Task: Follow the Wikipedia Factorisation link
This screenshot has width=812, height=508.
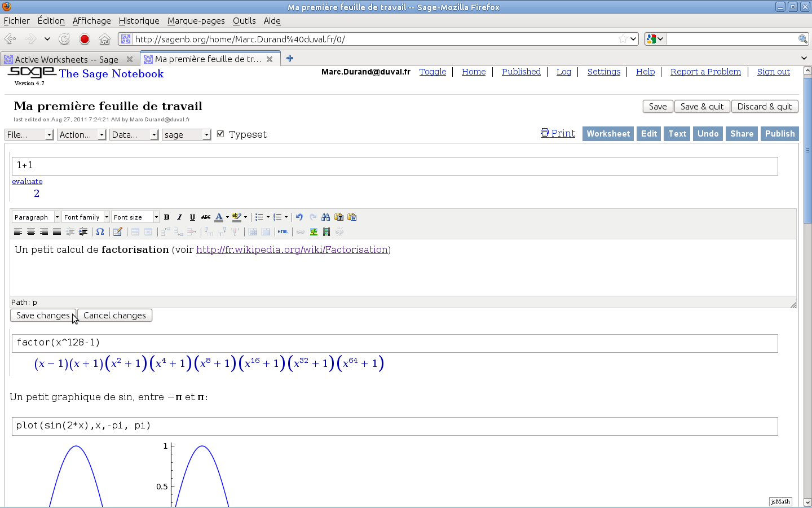Action: [x=292, y=249]
